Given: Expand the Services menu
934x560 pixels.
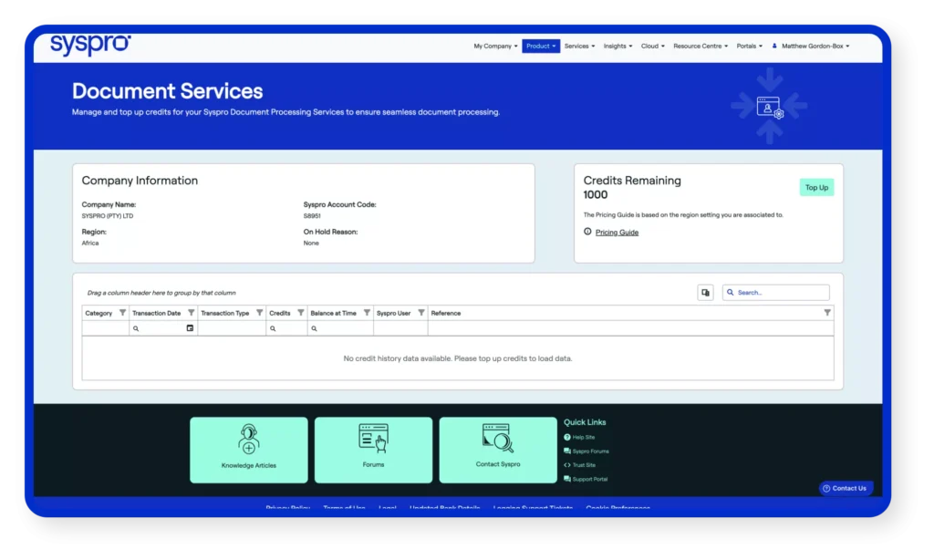Looking at the screenshot, I should [x=579, y=46].
